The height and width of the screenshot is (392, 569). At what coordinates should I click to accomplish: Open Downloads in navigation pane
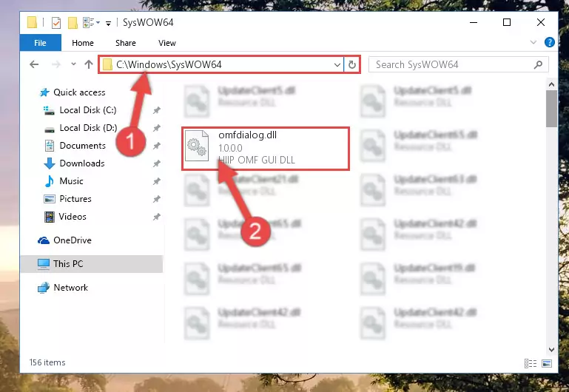[82, 163]
